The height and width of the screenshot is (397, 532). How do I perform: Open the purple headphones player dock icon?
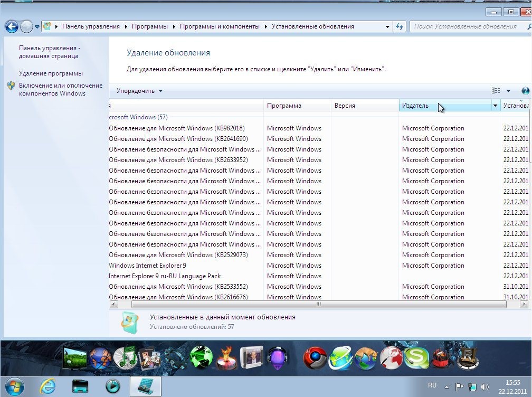click(278, 358)
